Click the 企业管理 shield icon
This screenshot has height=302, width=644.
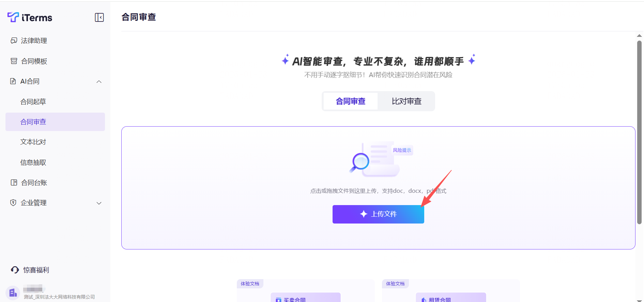coord(13,203)
